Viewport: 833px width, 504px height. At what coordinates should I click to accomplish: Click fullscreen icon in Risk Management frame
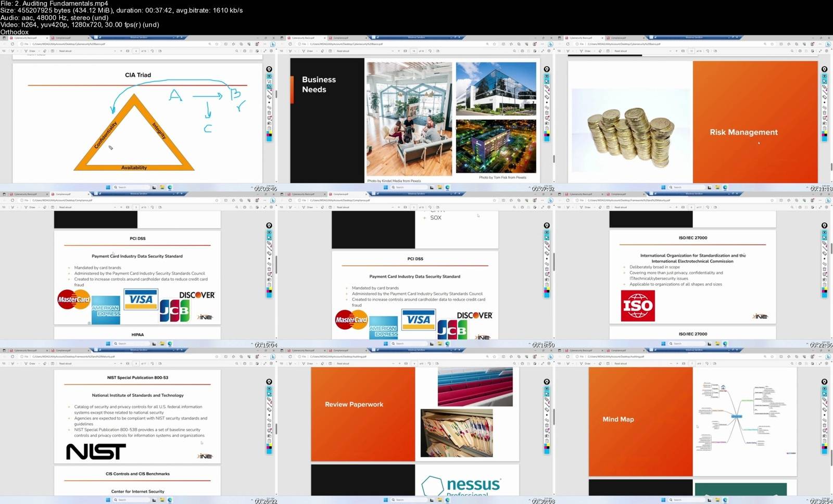(x=821, y=51)
